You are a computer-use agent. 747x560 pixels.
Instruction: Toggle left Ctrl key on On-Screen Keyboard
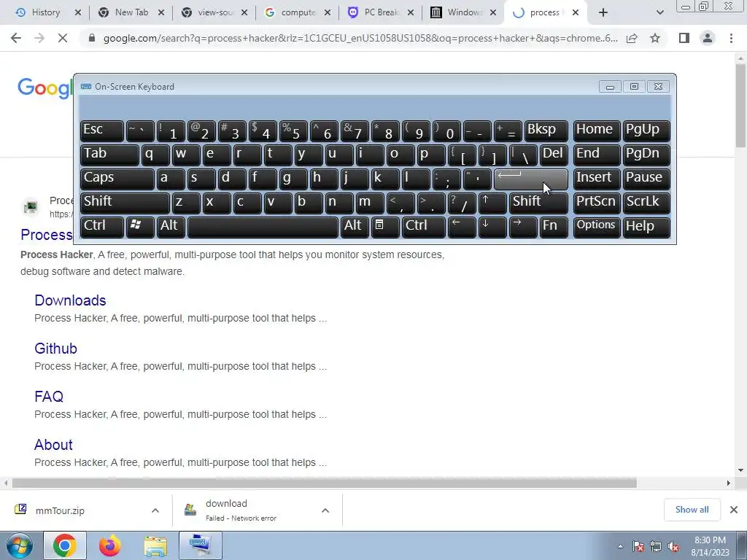pyautogui.click(x=102, y=227)
